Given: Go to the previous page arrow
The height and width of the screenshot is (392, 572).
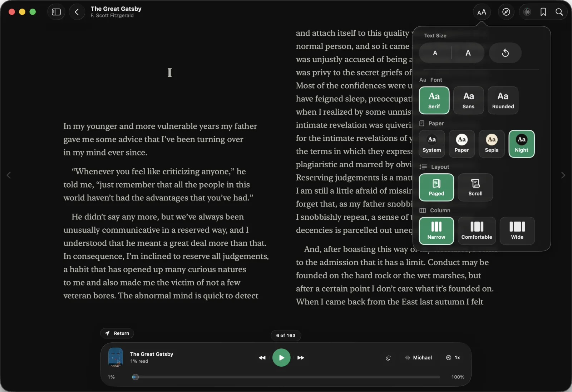Looking at the screenshot, I should click(9, 175).
